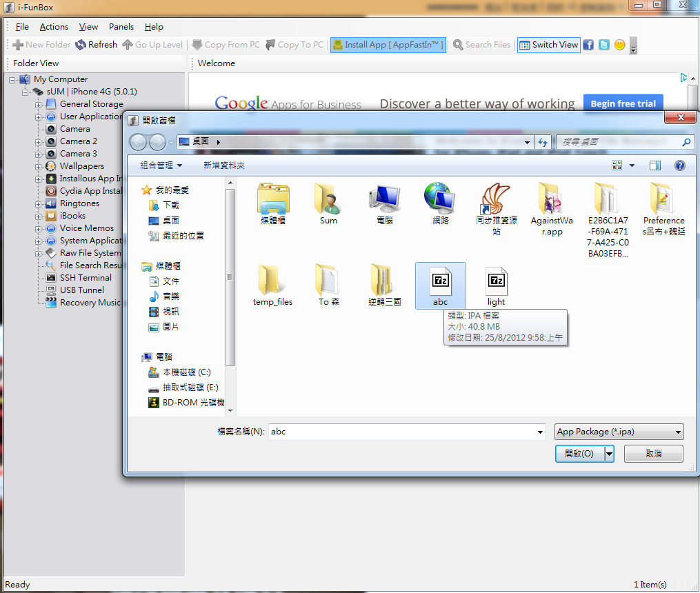Toggle the preview pane icon
The height and width of the screenshot is (593, 700).
[655, 165]
